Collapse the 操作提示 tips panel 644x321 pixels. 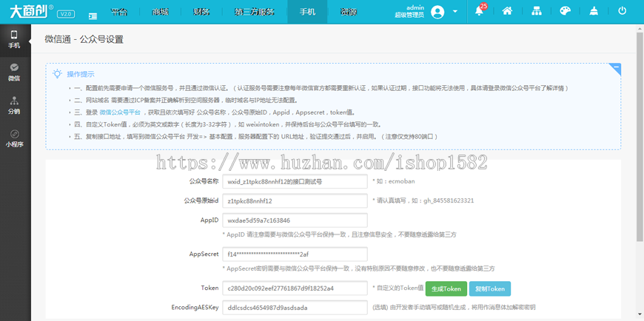click(615, 69)
